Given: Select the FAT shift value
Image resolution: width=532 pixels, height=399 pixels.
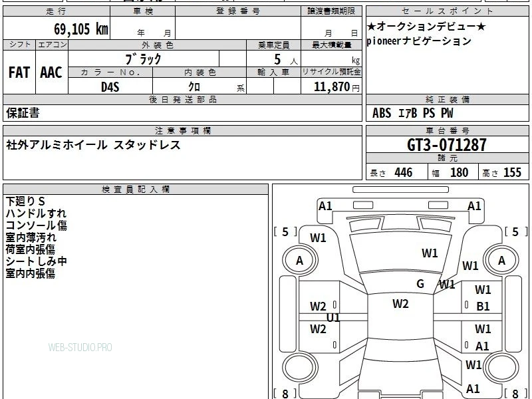Looking at the screenshot, I should click(19, 72).
